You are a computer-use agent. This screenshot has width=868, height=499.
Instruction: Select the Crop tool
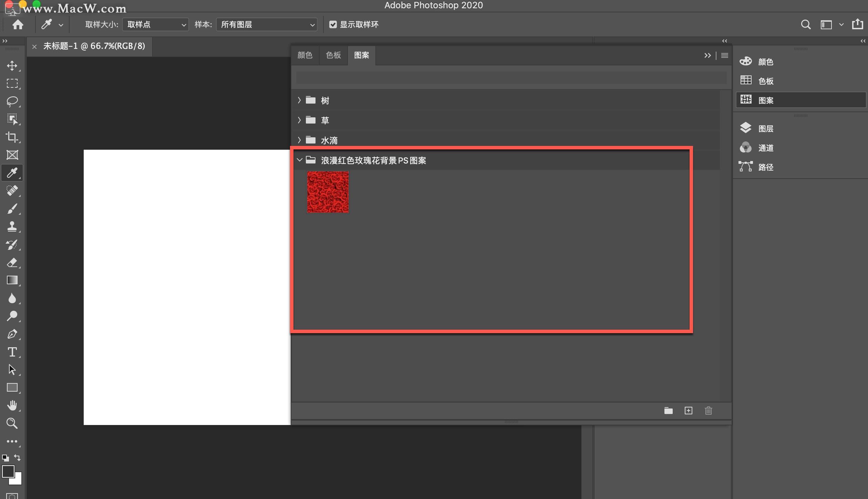tap(12, 137)
